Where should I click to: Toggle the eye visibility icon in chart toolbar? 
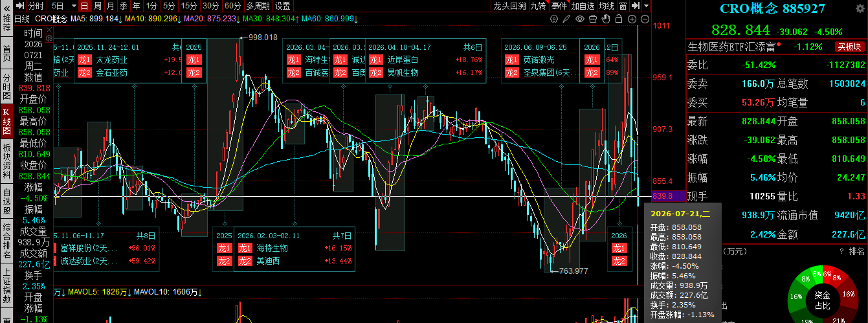580,19
